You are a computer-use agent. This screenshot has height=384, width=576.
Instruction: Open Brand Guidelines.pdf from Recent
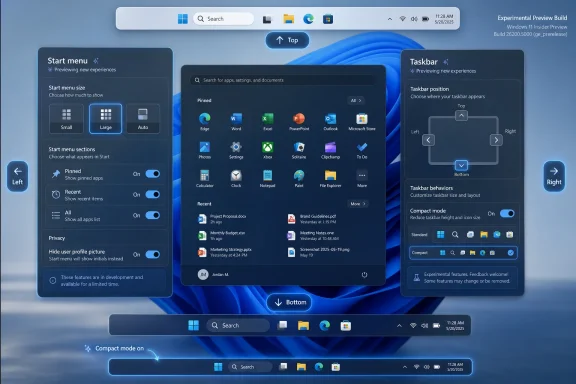pyautogui.click(x=312, y=219)
